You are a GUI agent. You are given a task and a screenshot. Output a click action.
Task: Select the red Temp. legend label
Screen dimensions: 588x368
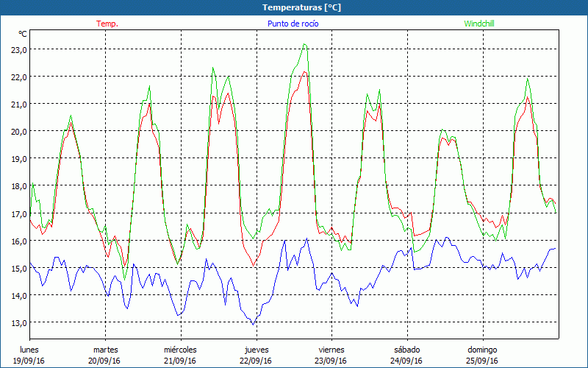[x=107, y=24]
